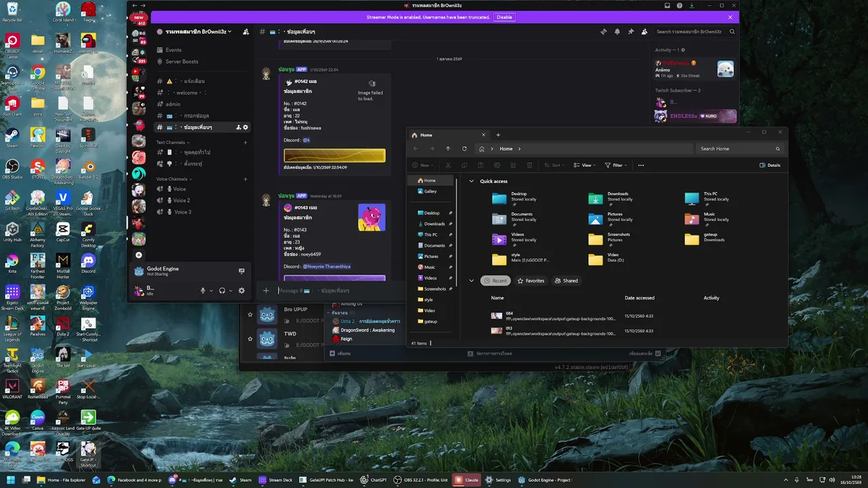
Task: Add a server in Discord
Action: pos(138,255)
